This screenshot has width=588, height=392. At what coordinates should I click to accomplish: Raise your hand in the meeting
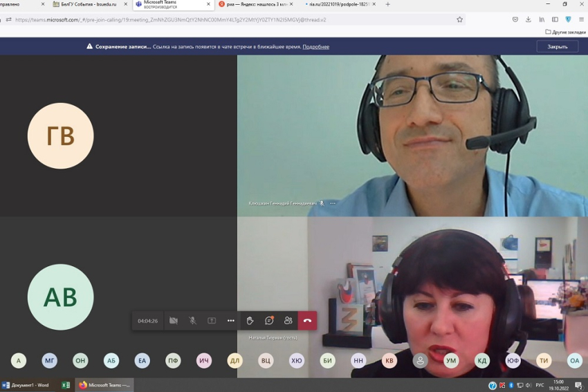[x=250, y=321]
